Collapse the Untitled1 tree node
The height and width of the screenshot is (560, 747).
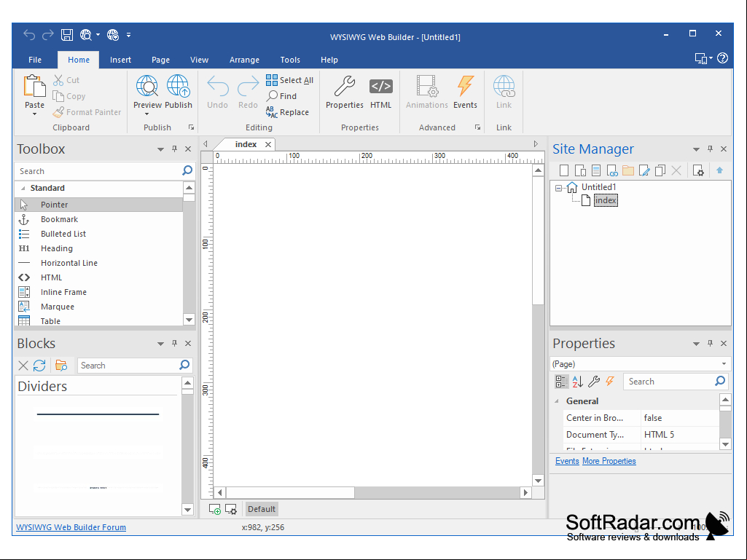click(x=558, y=188)
